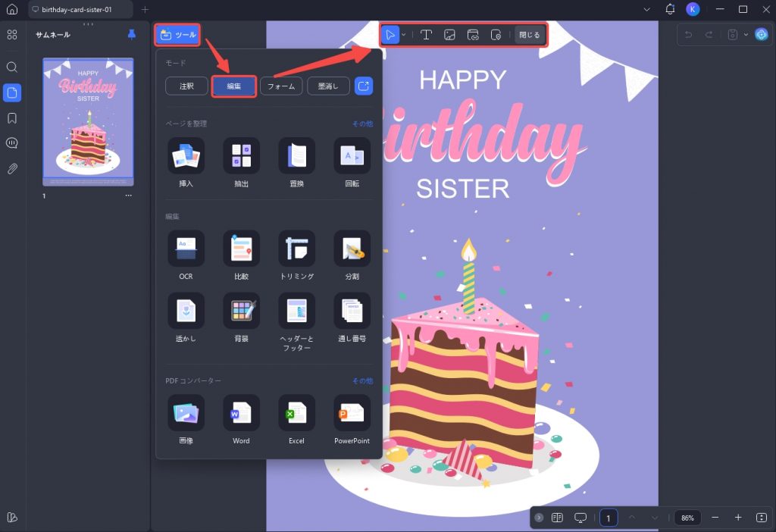Open the 通し番号 (Bates number) tool
This screenshot has width=776, height=532.
tap(352, 318)
